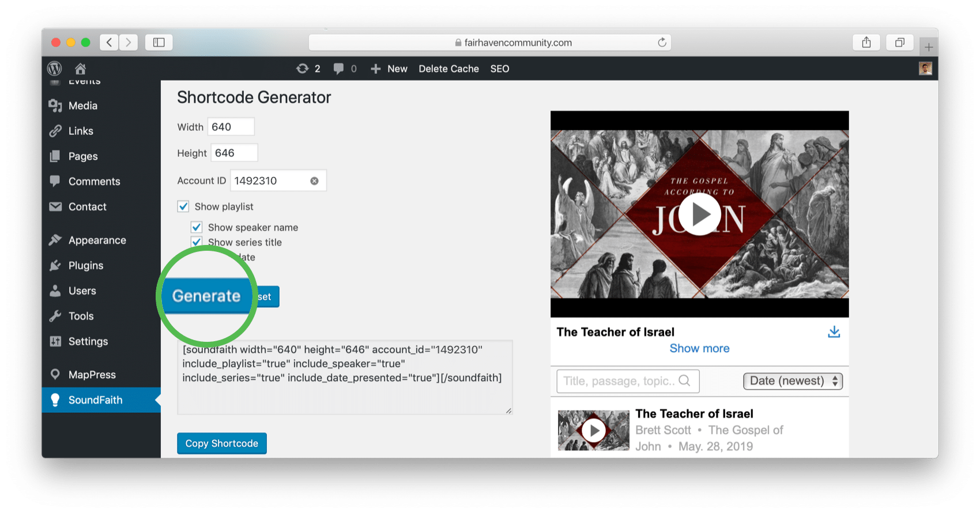The image size is (980, 513).
Task: Open the Plugins menu label
Action: (x=86, y=266)
